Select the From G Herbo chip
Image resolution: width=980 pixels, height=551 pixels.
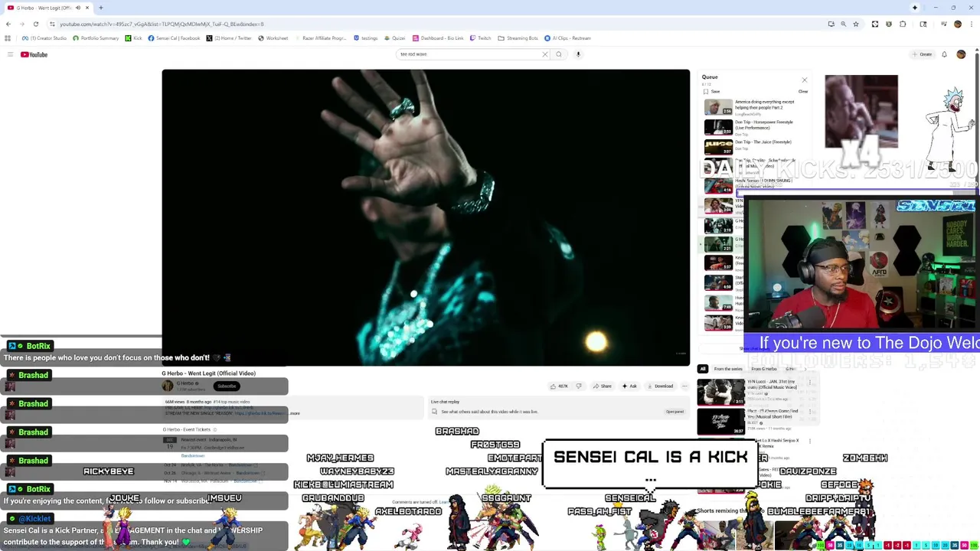click(763, 369)
